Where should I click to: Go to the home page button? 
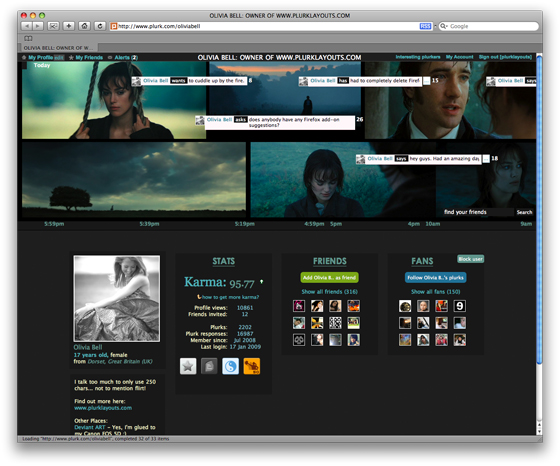[x=84, y=26]
